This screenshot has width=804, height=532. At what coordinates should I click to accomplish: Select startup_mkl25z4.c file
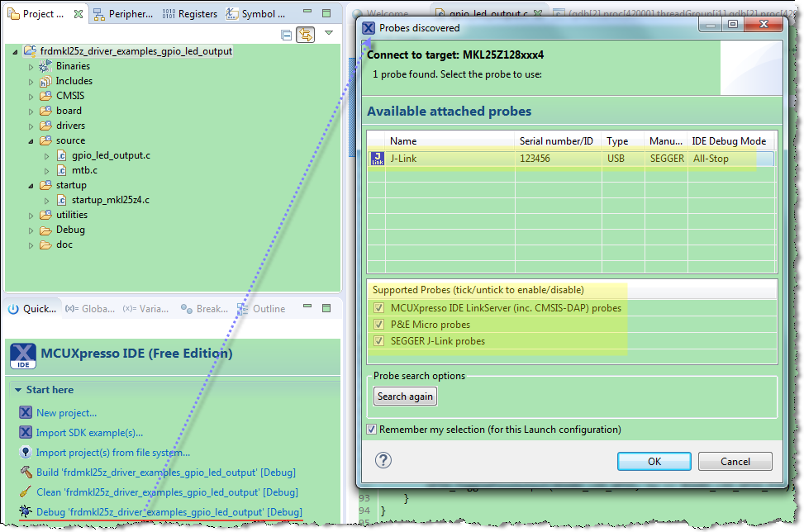(111, 200)
